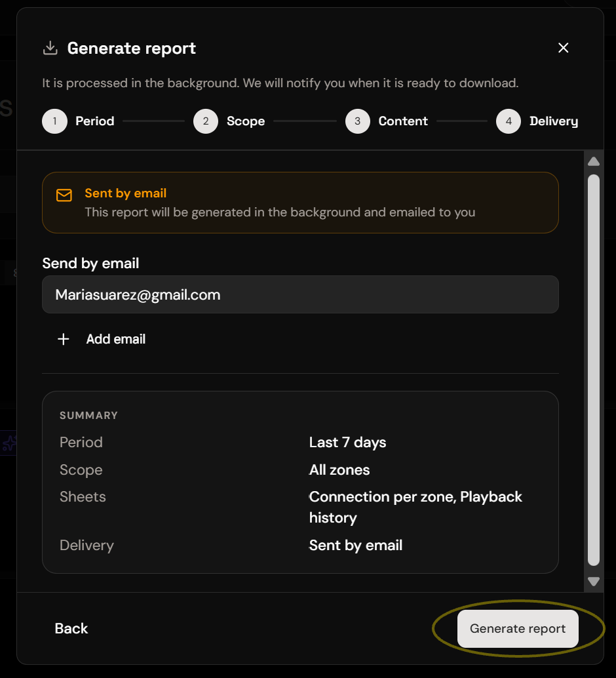Image resolution: width=616 pixels, height=678 pixels.
Task: Click the Sent by email notice banner
Action: (x=300, y=203)
